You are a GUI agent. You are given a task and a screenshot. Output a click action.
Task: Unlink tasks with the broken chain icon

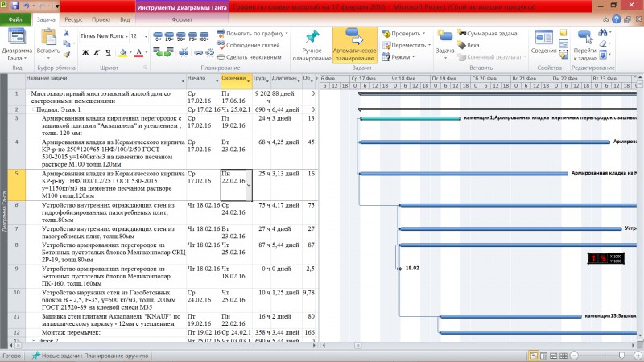pyautogui.click(x=209, y=52)
